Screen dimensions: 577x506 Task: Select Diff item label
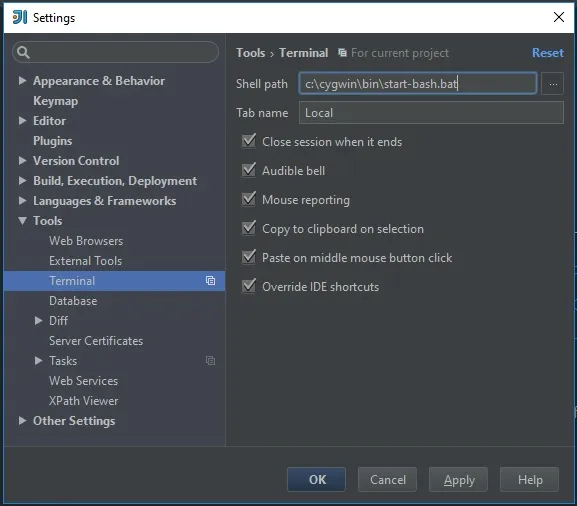tap(59, 321)
